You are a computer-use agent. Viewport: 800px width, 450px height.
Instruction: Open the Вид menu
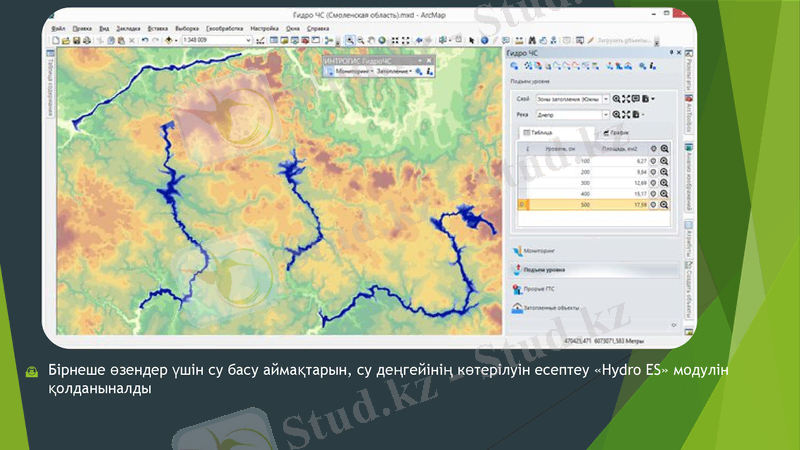pos(104,29)
